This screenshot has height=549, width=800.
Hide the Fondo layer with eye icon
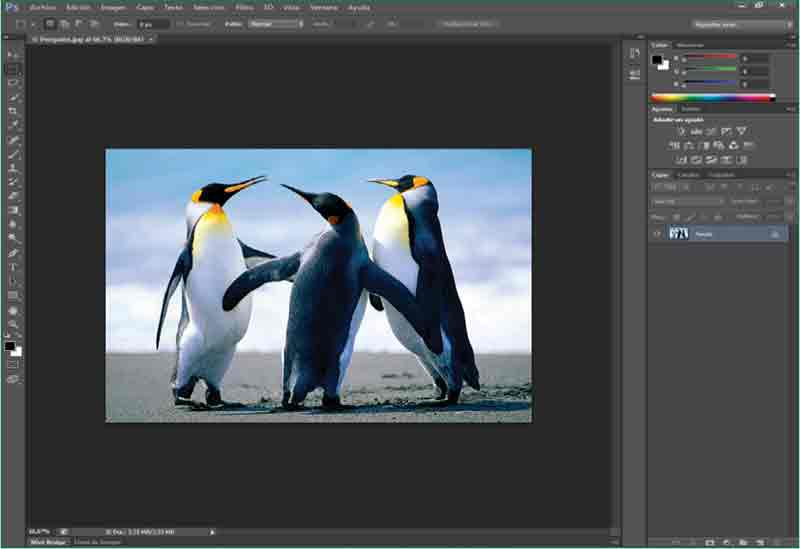point(657,233)
